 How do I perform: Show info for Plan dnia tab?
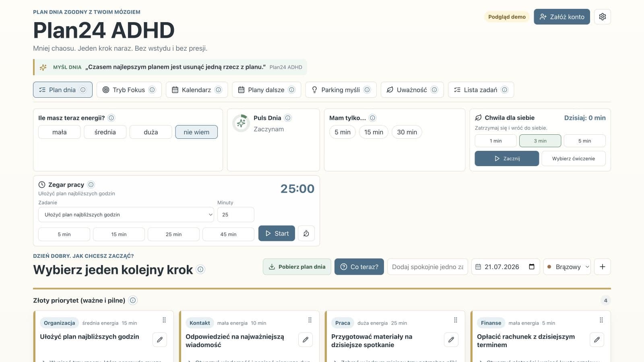pos(83,90)
